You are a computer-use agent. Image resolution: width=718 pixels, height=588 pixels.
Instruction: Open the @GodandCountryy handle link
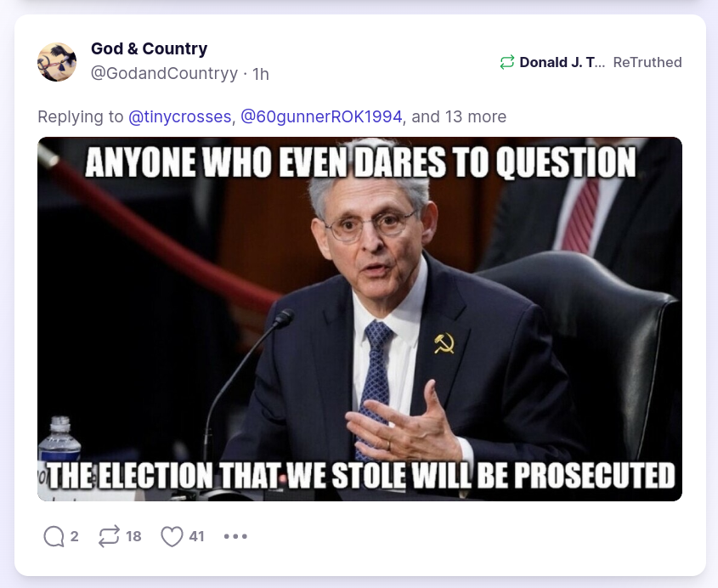(x=164, y=73)
